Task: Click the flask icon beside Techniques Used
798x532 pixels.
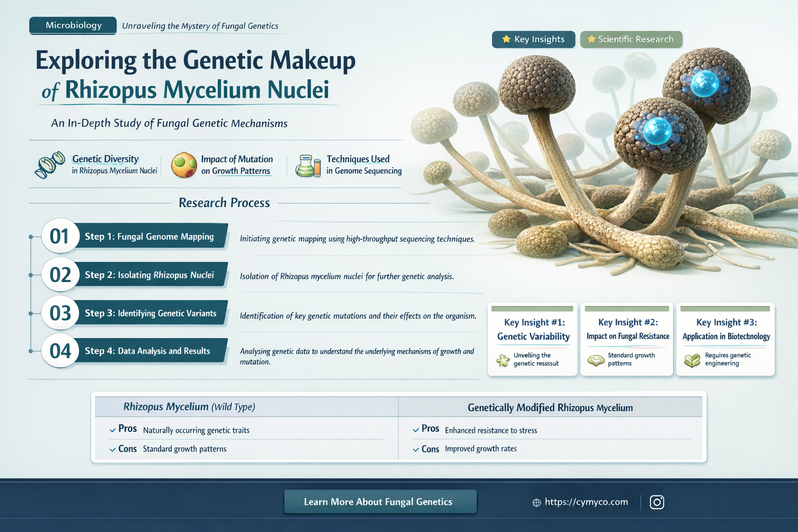Action: click(x=308, y=165)
